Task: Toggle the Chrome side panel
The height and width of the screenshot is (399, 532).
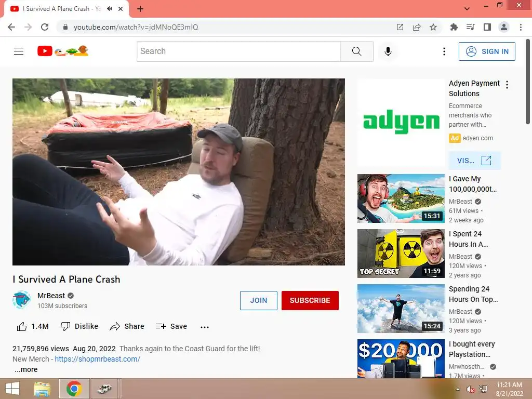Action: click(x=487, y=27)
